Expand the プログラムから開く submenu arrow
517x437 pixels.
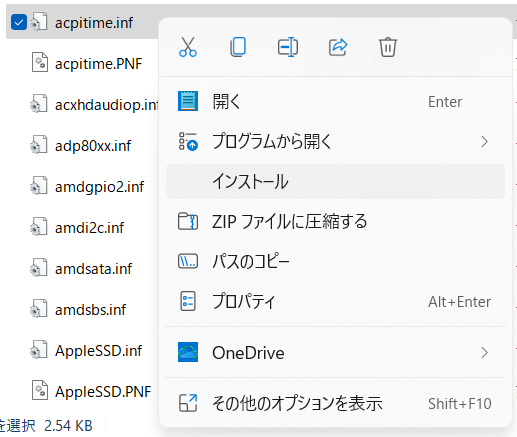[485, 142]
